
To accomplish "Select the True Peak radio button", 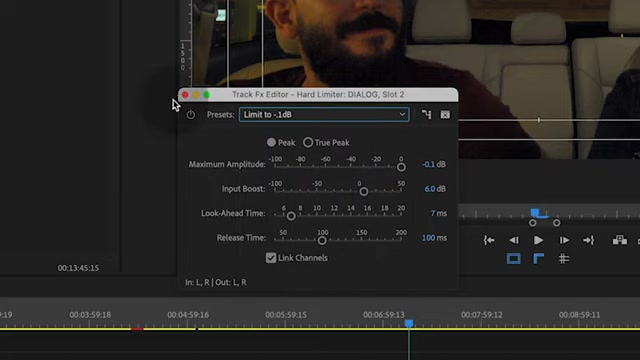I will [x=308, y=142].
